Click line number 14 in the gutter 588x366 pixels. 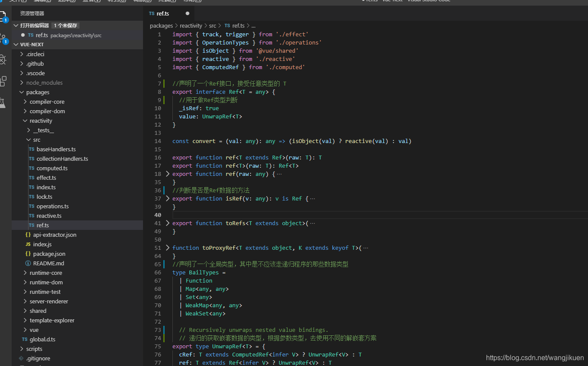click(157, 141)
